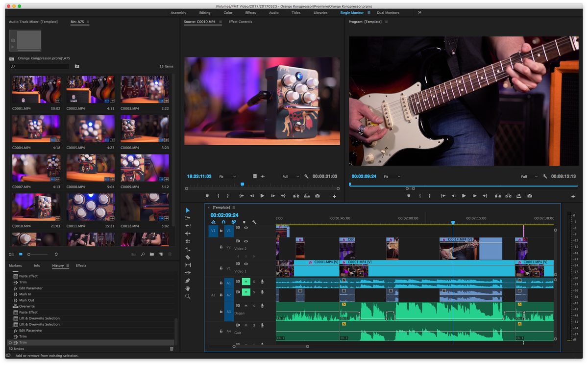Click Find magnifier icon below bin thumbnails
Image resolution: width=588 pixels, height=365 pixels.
[143, 254]
